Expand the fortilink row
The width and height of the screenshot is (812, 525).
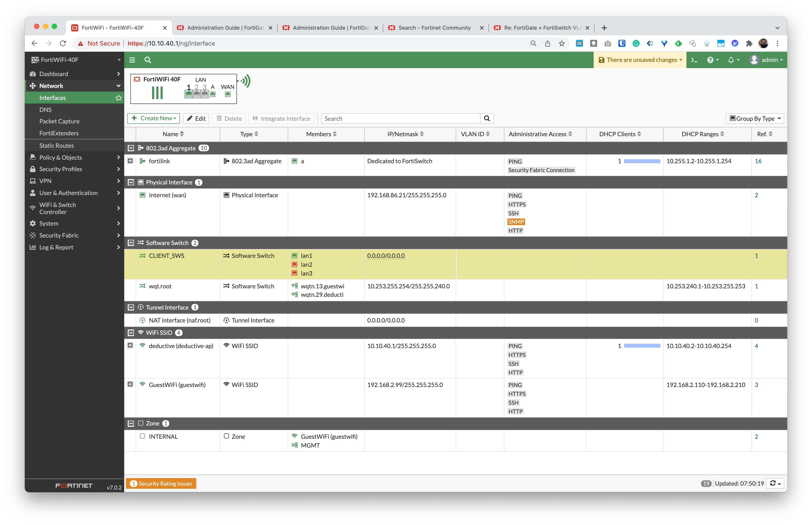tap(130, 161)
